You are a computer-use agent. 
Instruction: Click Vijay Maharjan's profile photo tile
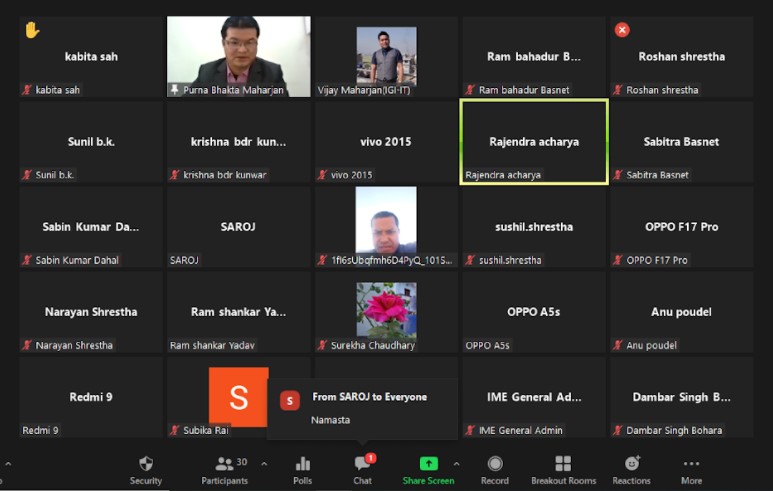coord(386,55)
